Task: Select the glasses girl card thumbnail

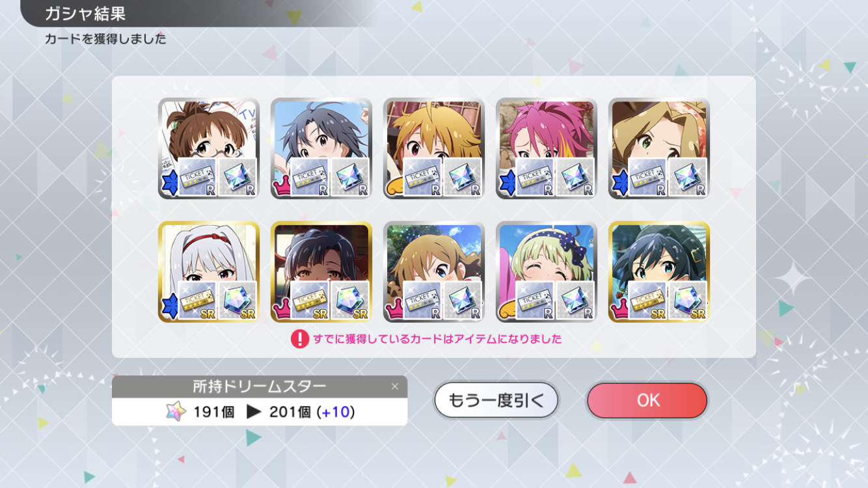Action: coord(209,148)
